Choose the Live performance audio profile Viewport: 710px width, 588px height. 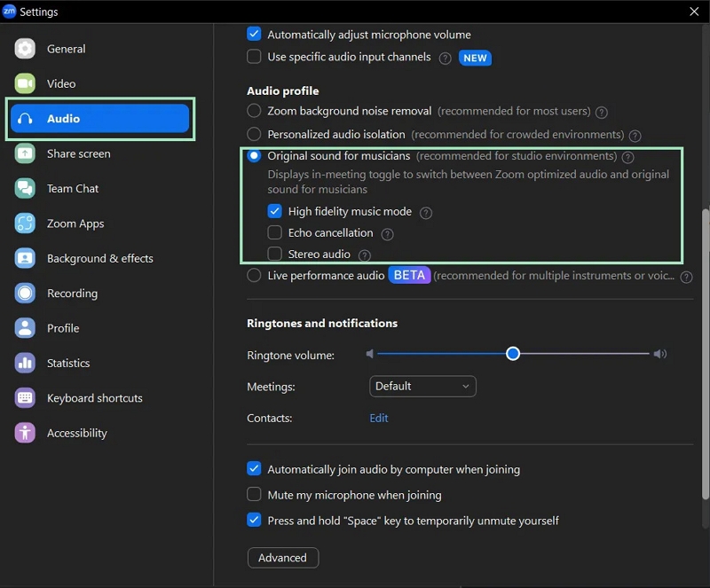click(x=254, y=276)
